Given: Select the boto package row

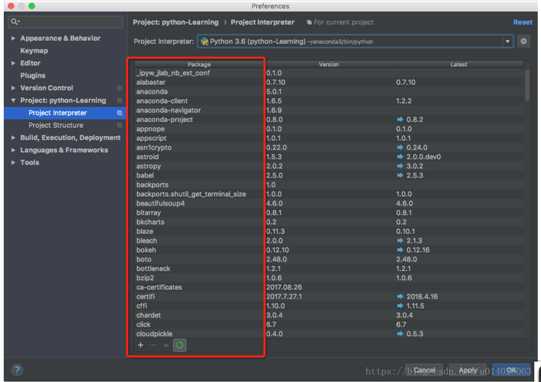Looking at the screenshot, I should point(329,259).
